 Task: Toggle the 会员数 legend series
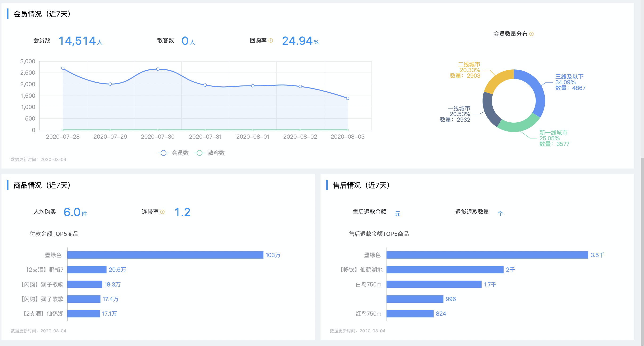173,153
